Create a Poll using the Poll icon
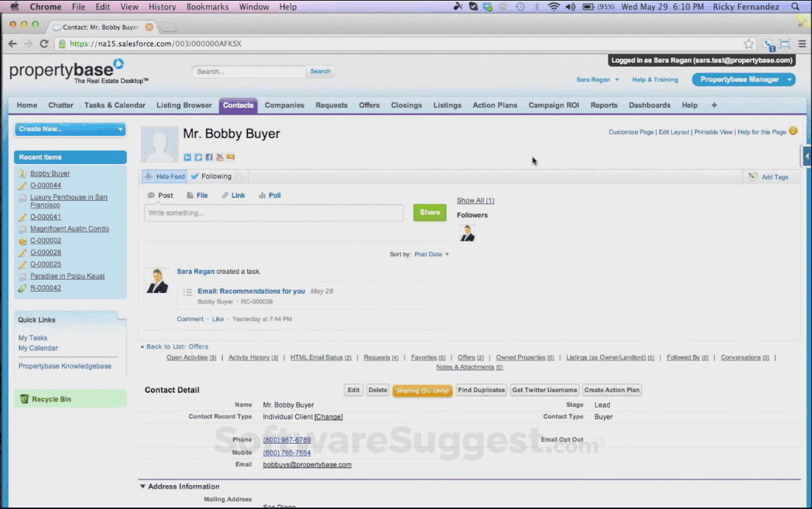Screen dimensions: 812x509 (x=270, y=195)
